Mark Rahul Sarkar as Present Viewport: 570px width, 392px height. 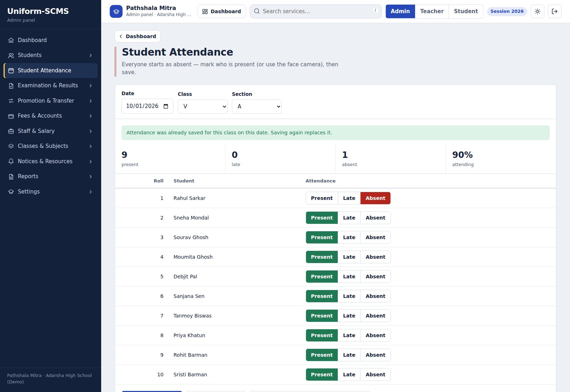pos(322,198)
